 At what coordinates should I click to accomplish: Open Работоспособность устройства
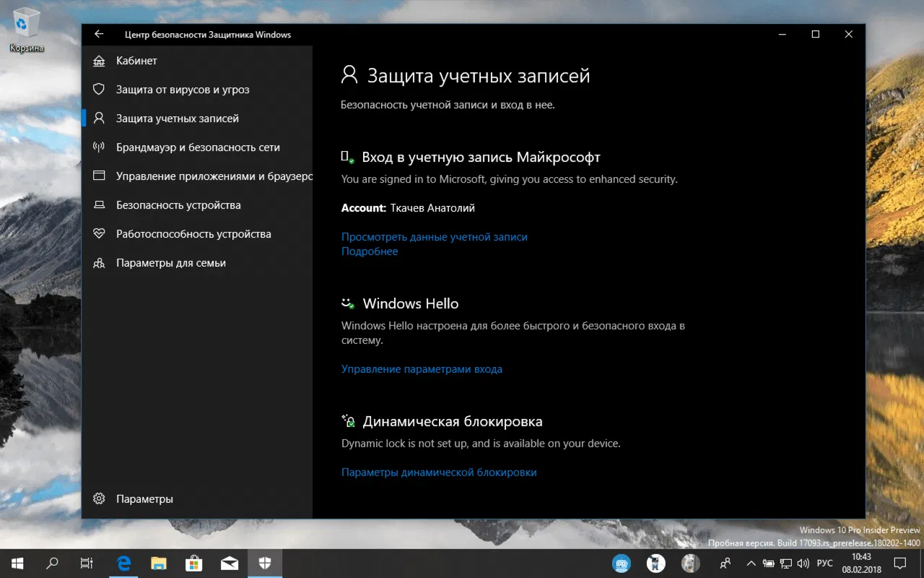(x=197, y=234)
